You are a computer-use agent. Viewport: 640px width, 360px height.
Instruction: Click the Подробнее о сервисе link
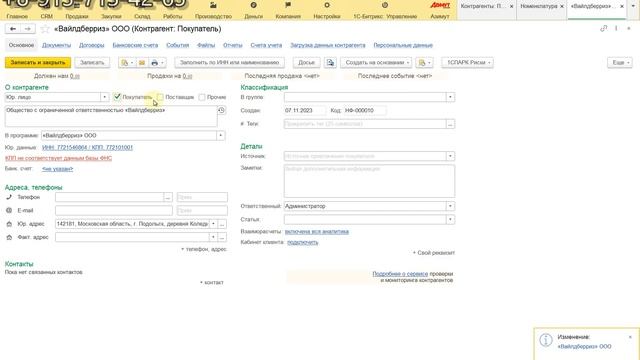point(400,274)
